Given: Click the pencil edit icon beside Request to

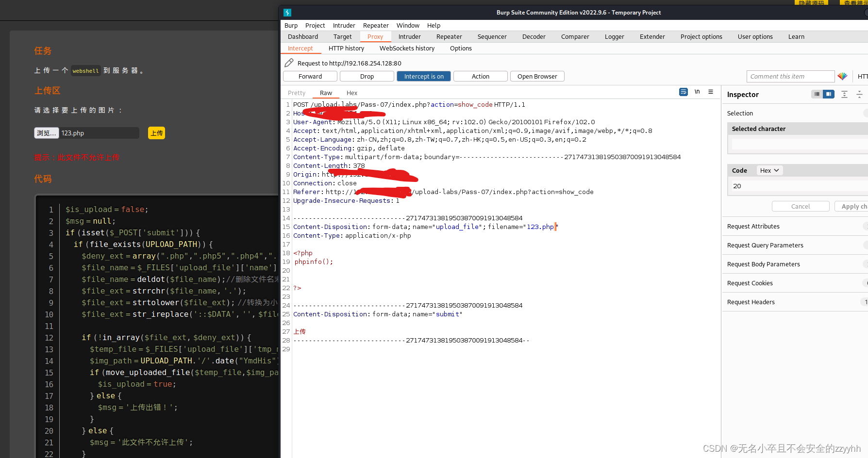Looking at the screenshot, I should (x=289, y=63).
